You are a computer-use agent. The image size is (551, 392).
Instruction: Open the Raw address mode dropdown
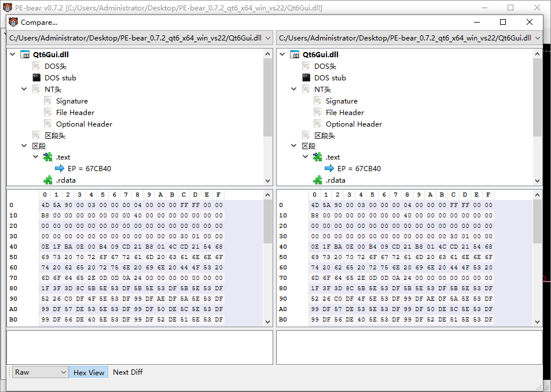pyautogui.click(x=41, y=372)
